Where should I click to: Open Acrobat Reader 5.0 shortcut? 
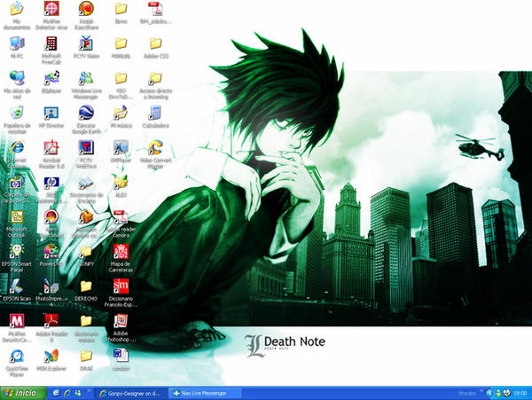(51, 154)
